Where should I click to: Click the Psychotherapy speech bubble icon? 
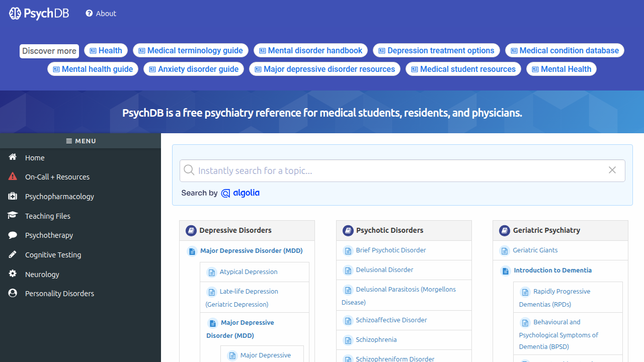[13, 235]
